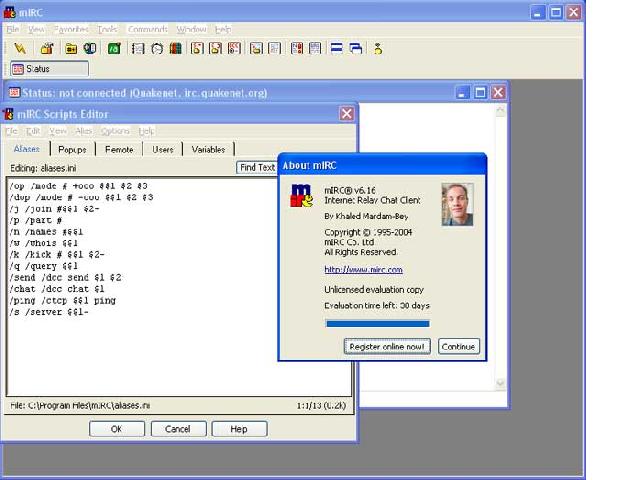Click the '/op /mode # +ooo' alias line
640x480 pixels.
(78, 186)
